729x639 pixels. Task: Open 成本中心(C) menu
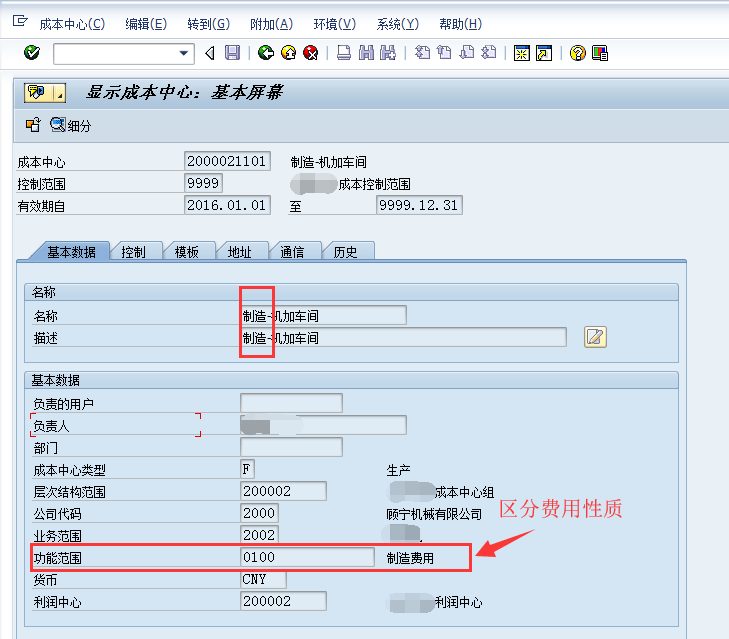pyautogui.click(x=72, y=24)
